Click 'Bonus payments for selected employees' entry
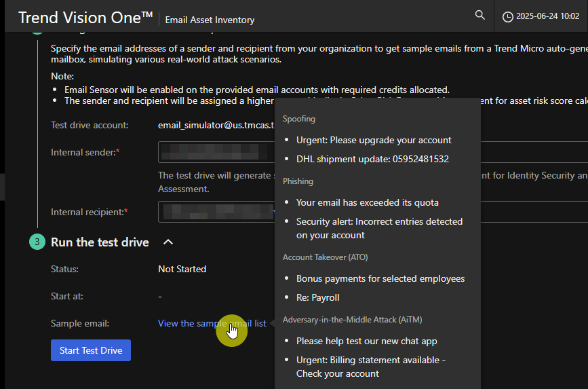Screen dimensions: 588x389 coord(380,278)
